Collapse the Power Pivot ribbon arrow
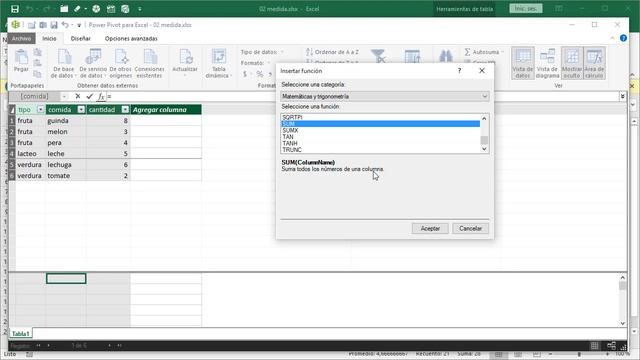The width and height of the screenshot is (640, 360). pos(612,38)
